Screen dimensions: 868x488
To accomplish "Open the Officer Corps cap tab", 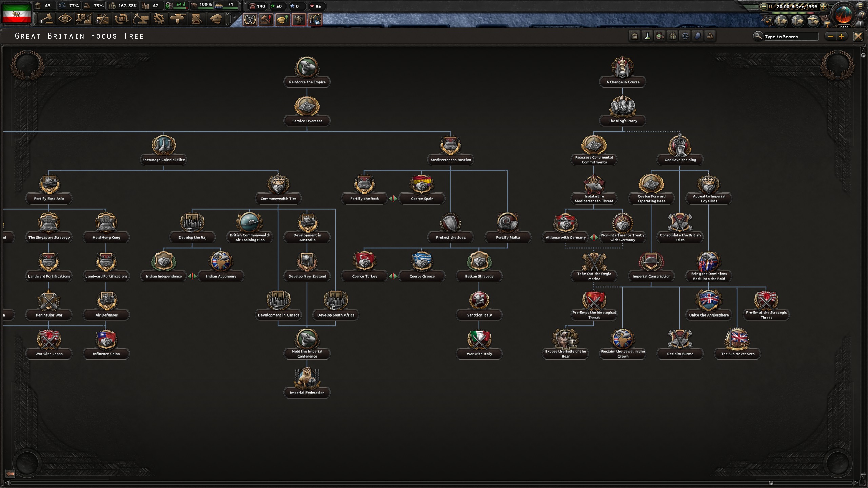I will tap(215, 19).
